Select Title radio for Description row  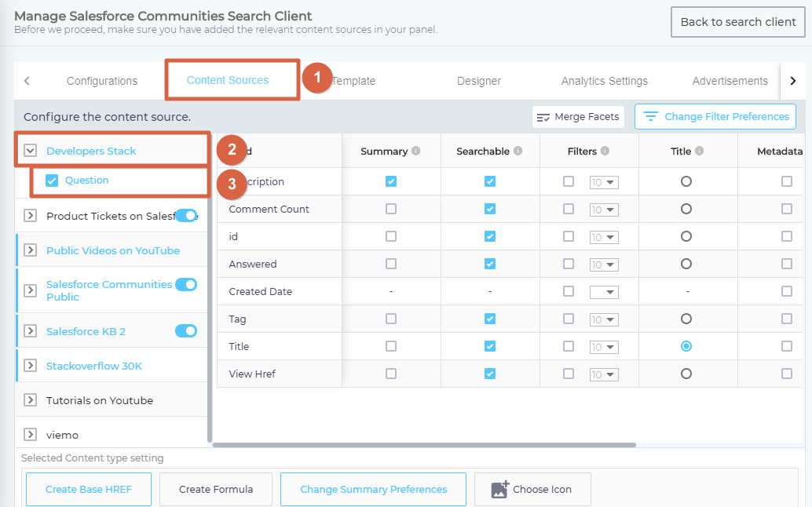tap(686, 181)
